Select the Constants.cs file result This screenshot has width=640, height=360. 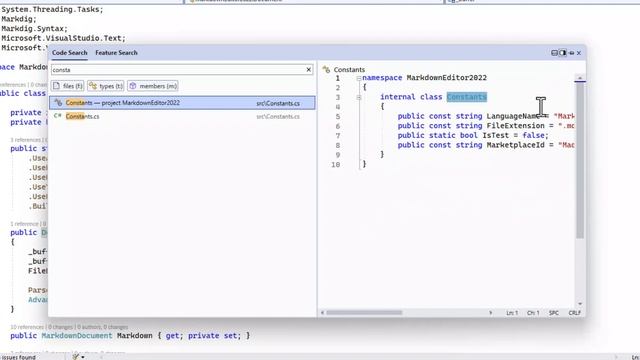click(182, 116)
